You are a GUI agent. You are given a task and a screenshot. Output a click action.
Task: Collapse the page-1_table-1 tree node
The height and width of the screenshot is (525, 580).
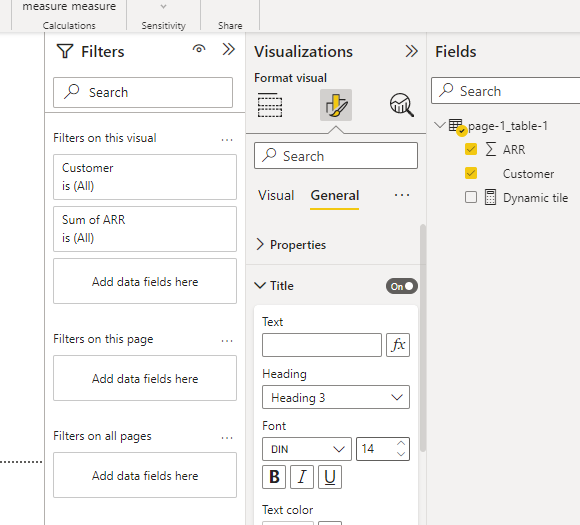[x=440, y=125]
